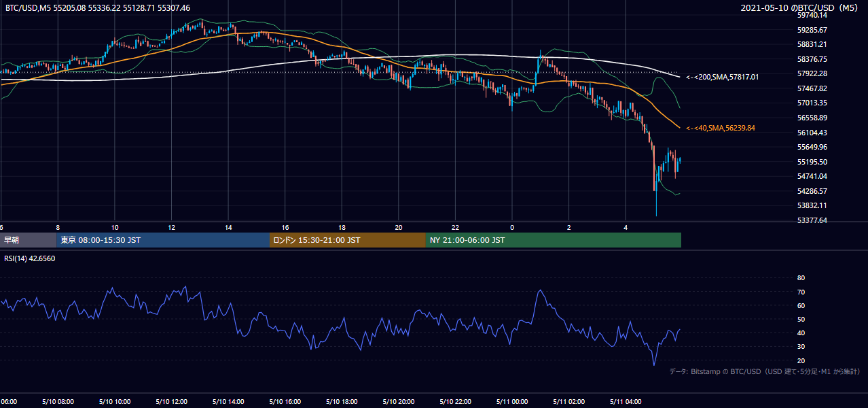Click the 5/10 12:00 time axis label
This screenshot has height=408, width=868.
170,402
